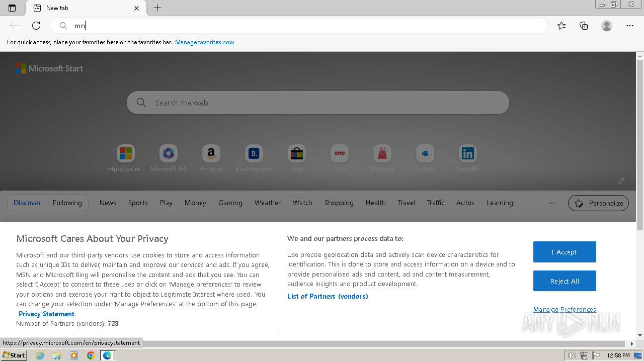Click the clock showing 12:58 PM
The width and height of the screenshot is (644, 362).
618,355
